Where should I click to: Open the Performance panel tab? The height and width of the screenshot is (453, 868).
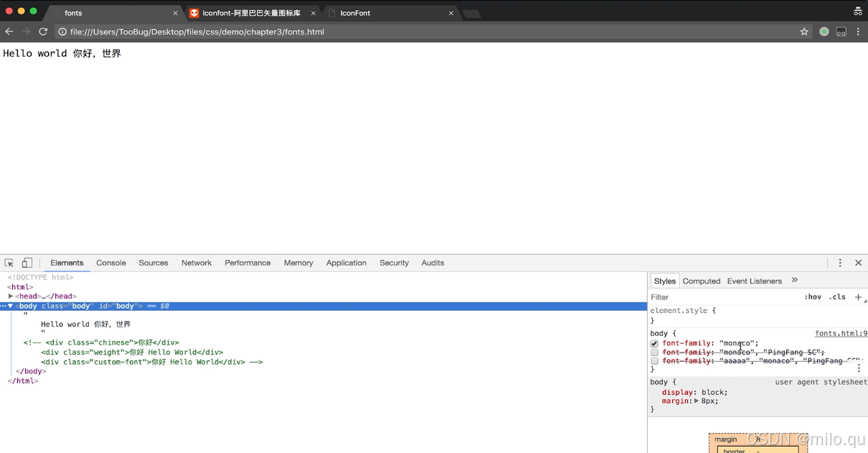pos(247,263)
